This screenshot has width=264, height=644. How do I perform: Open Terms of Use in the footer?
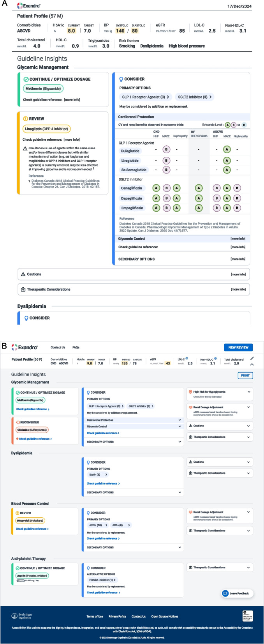pos(95,616)
